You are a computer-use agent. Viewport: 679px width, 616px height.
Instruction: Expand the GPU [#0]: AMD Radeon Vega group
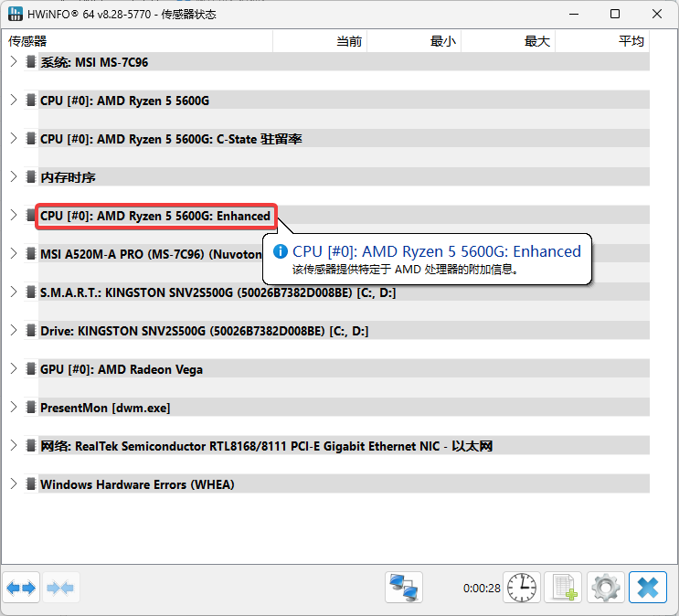point(14,368)
